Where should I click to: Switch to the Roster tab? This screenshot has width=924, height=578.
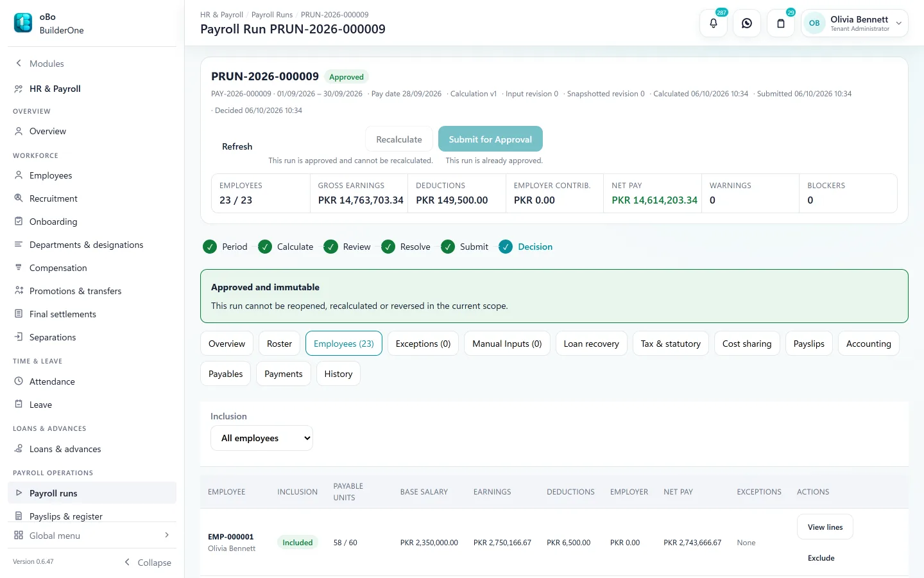(280, 344)
